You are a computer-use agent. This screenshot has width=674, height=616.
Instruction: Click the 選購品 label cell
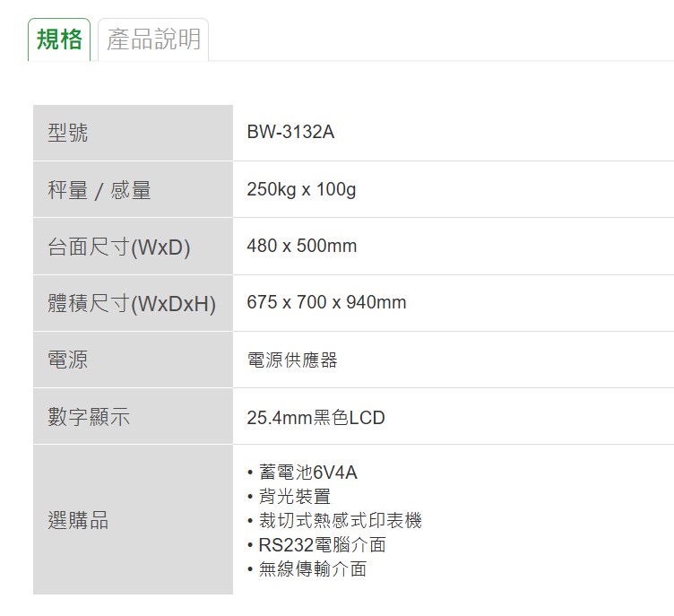[x=133, y=520]
